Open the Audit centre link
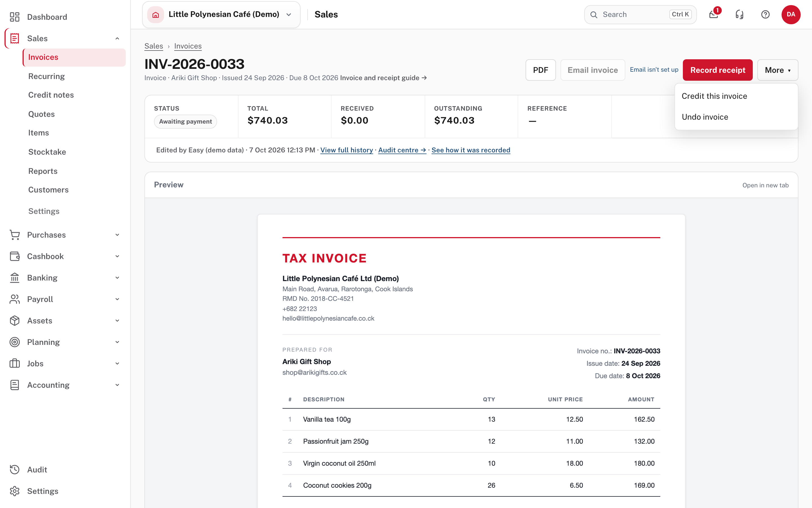Viewport: 812px width, 508px height. (402, 150)
